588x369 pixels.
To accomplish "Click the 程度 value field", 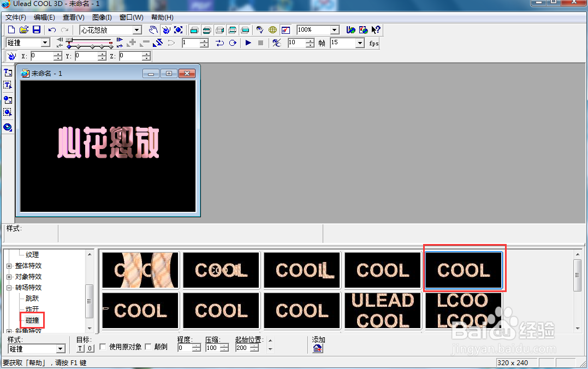I will click(185, 348).
